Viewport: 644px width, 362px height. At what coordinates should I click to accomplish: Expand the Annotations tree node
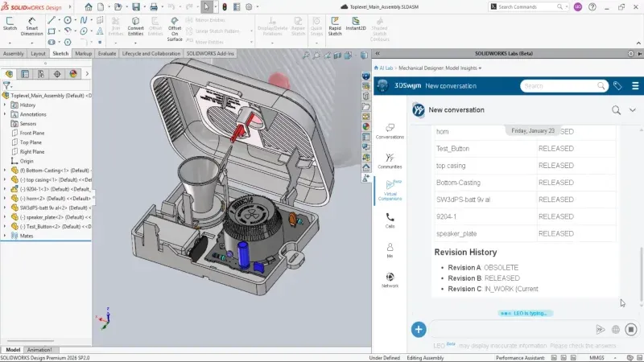pyautogui.click(x=5, y=114)
